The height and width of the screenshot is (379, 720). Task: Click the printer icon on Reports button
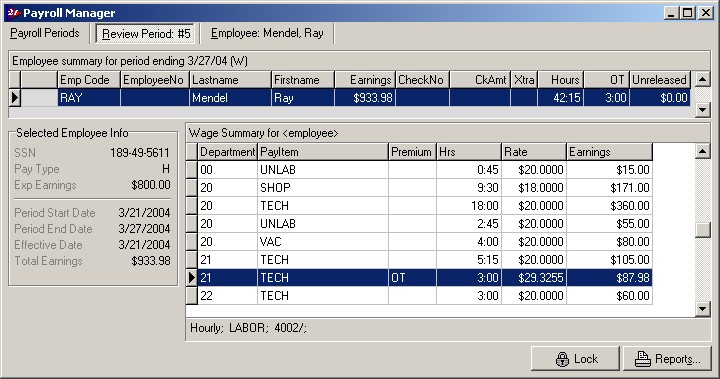(643, 359)
